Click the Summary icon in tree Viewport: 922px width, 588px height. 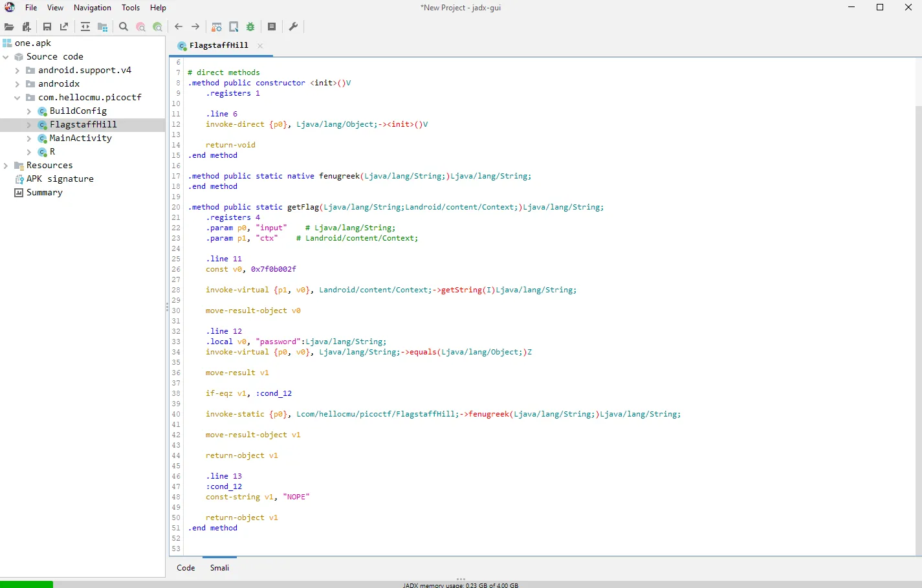[19, 193]
